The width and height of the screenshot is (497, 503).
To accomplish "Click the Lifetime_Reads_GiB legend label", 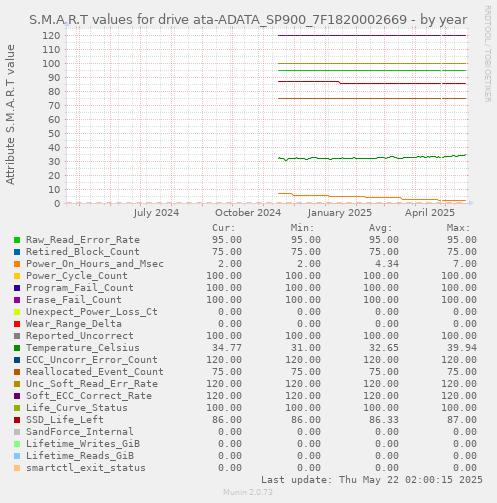I will pos(80,456).
